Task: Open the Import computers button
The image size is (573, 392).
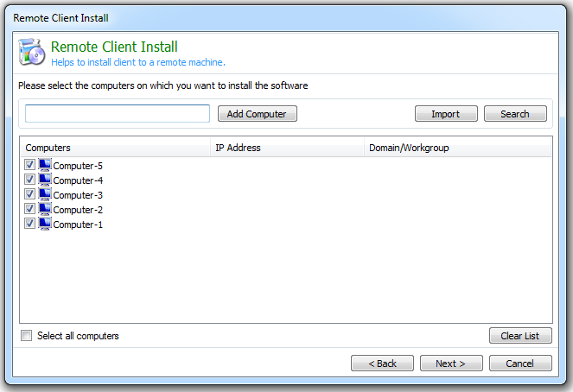Action: pyautogui.click(x=446, y=114)
